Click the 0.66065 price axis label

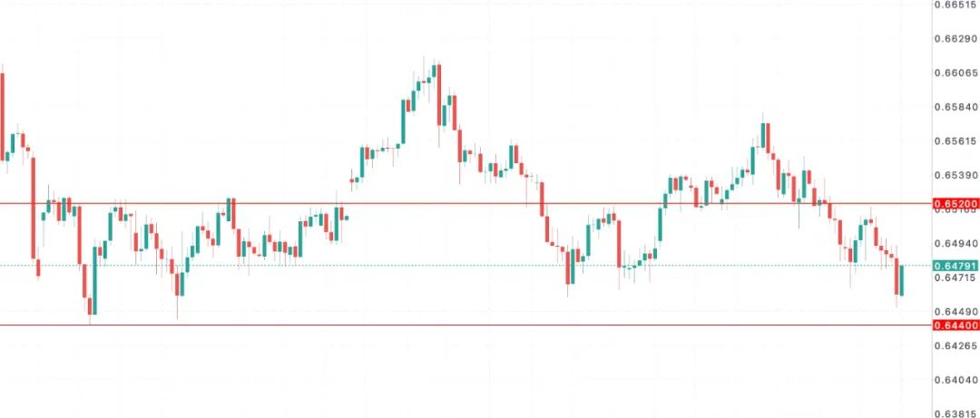pos(955,73)
